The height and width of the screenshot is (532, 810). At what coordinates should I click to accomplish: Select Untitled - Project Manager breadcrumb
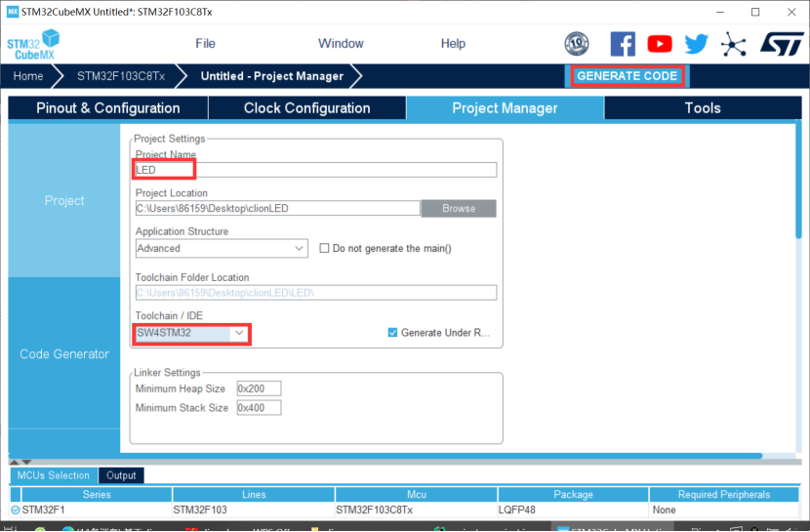point(271,76)
